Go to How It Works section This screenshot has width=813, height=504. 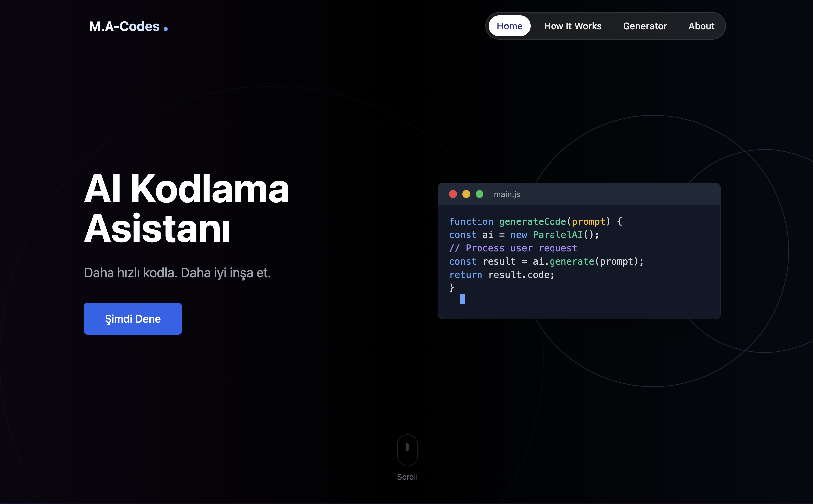click(x=572, y=26)
